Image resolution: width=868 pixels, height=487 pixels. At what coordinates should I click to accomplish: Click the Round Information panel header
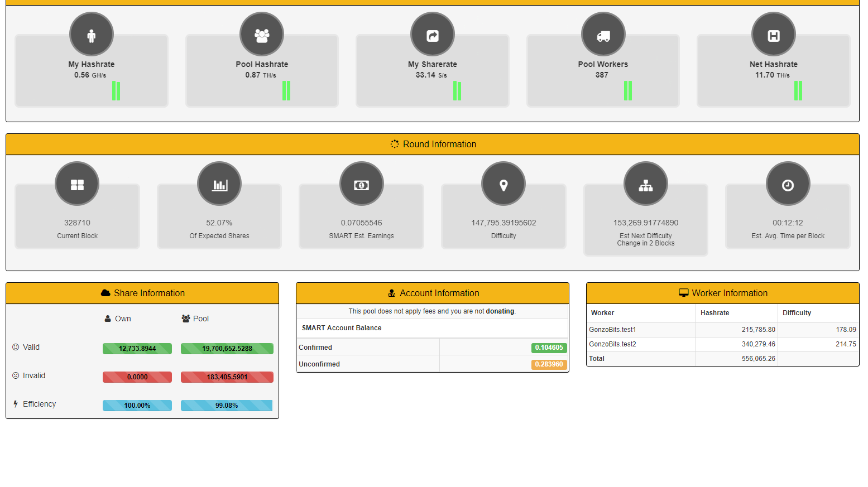click(x=433, y=144)
